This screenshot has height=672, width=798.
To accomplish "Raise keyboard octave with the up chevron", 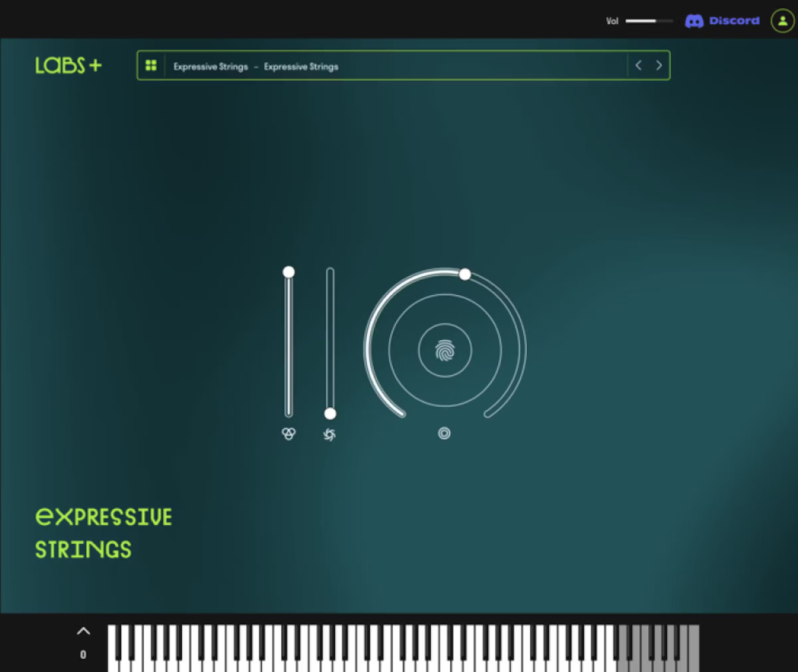I will click(x=83, y=631).
